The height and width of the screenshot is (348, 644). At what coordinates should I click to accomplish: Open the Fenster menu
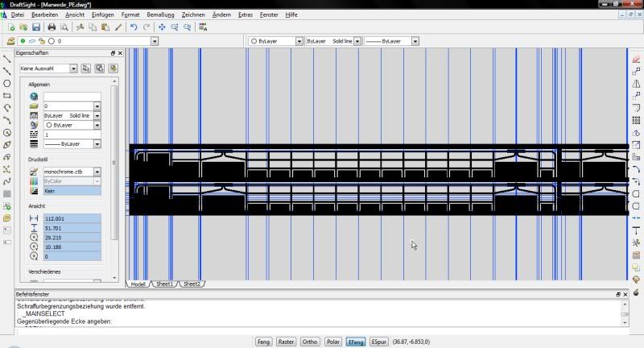pyautogui.click(x=269, y=14)
